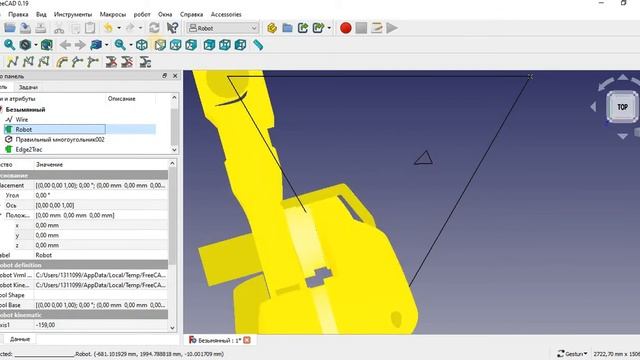Image resolution: width=640 pixels, height=360 pixels.
Task: Open the Redo history dropdown arrow
Action: click(140, 28)
